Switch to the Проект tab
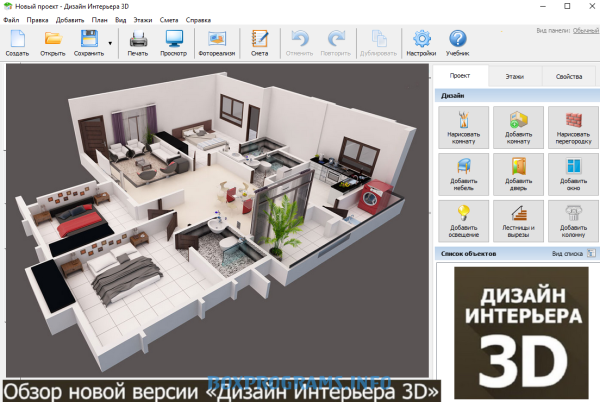Viewport: 600px width, 402px height. pos(460,76)
